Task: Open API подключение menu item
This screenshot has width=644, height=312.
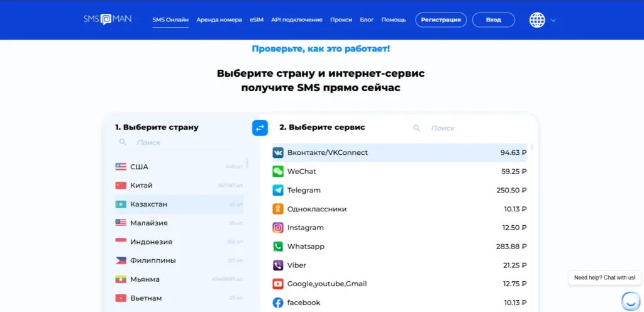Action: (x=297, y=19)
